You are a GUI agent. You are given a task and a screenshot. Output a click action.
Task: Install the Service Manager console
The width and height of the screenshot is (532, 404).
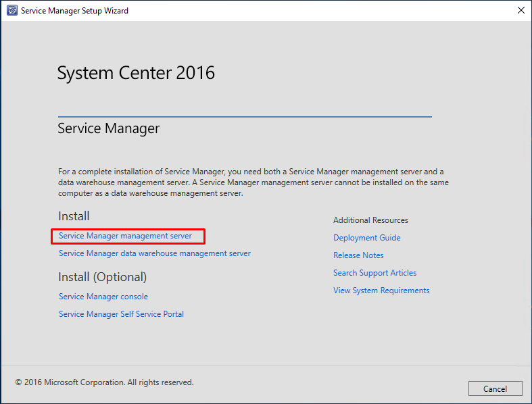(x=103, y=297)
